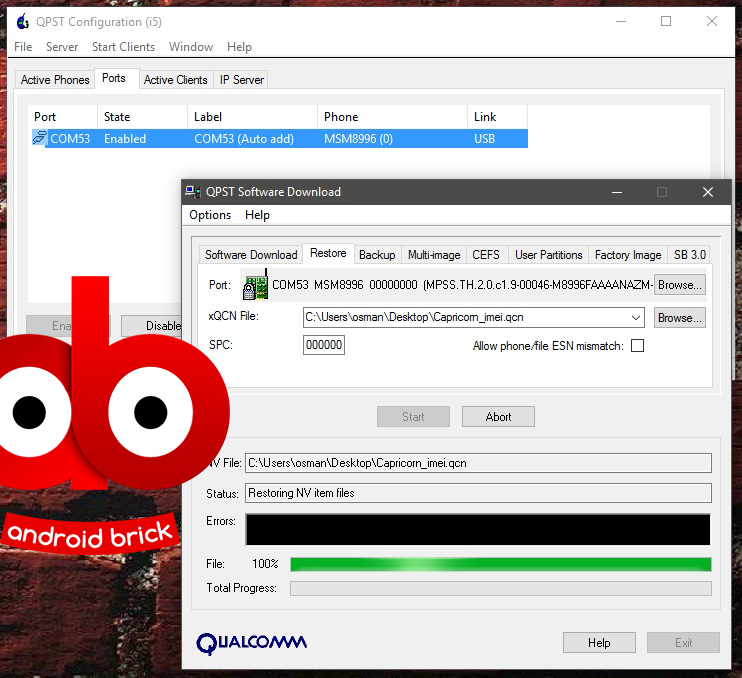Expand the xQCN File dropdown arrow
Viewport: 742px width, 678px height.
pos(637,318)
